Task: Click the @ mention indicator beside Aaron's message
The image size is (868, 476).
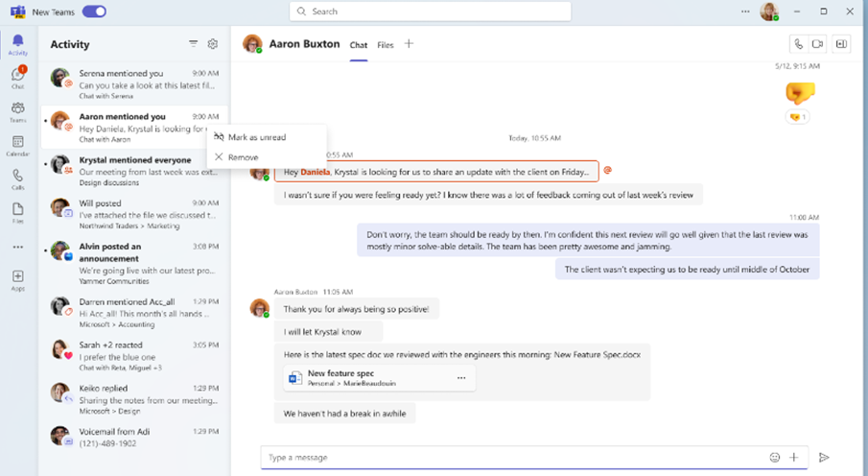Action: click(607, 171)
